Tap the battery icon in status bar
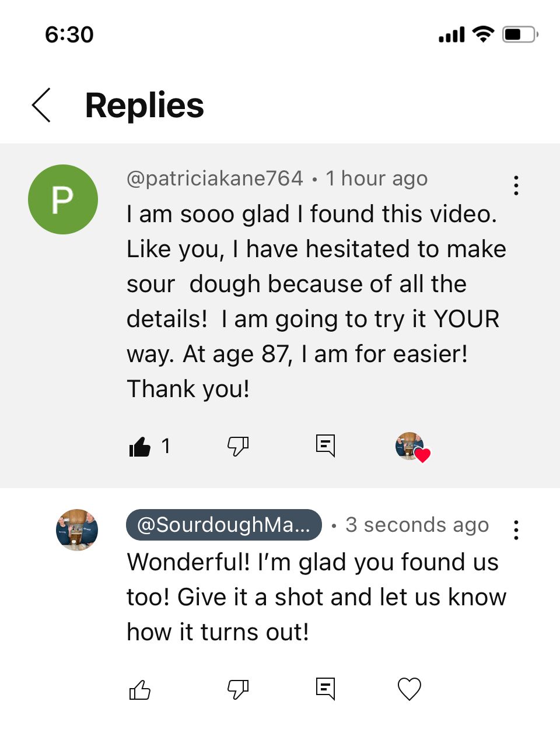The image size is (560, 747). (x=520, y=34)
